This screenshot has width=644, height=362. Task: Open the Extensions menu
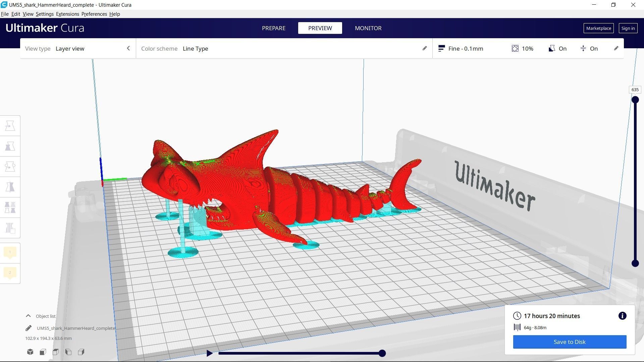(x=67, y=14)
